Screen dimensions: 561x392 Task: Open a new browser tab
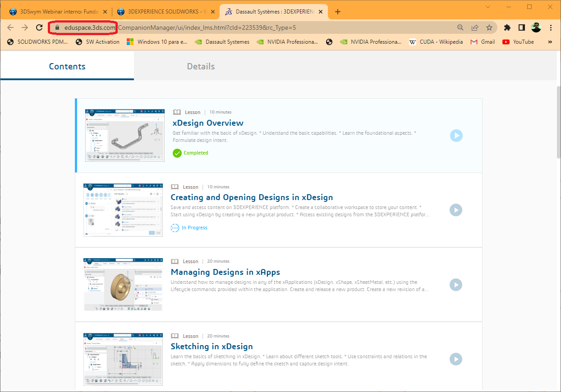click(338, 12)
